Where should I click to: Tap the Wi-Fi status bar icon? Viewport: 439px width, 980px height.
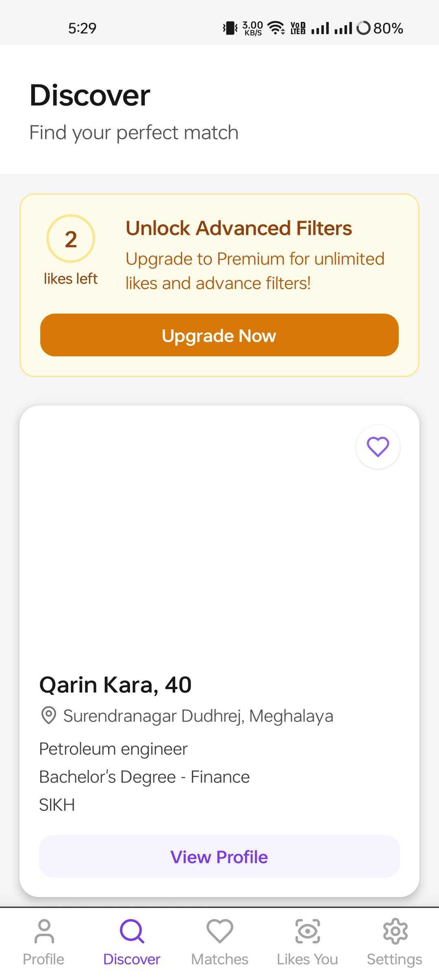276,28
